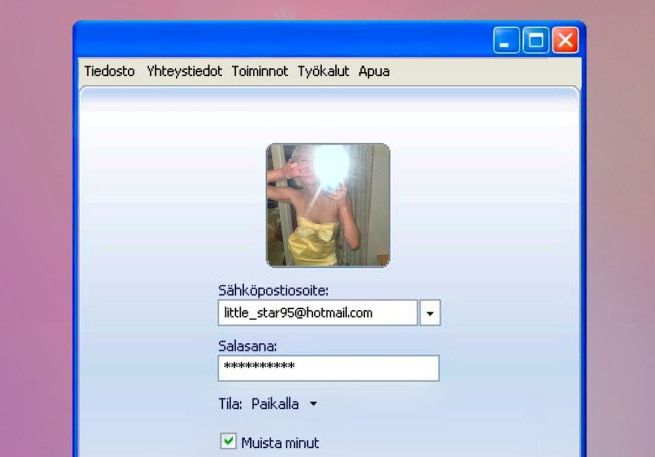Open the Tiedosto menu
The image size is (655, 457).
[x=109, y=71]
